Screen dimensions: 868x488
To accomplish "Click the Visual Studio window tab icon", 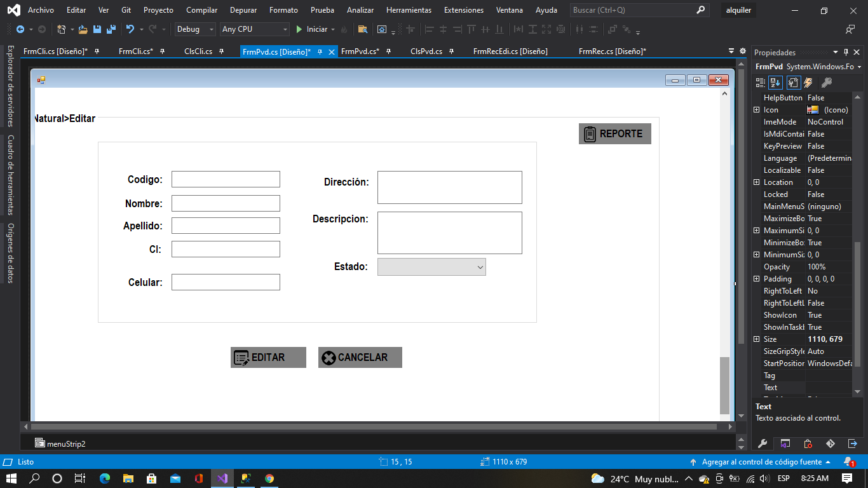I will [785, 444].
